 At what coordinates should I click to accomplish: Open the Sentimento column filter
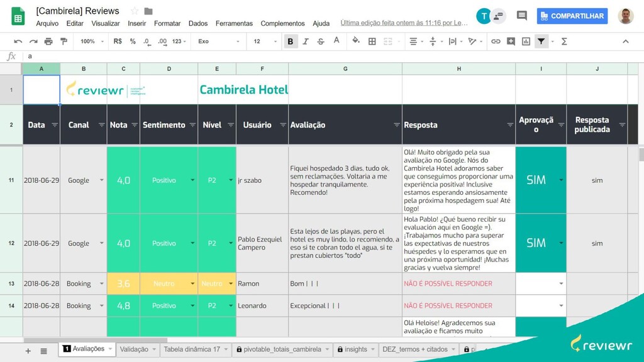(192, 125)
